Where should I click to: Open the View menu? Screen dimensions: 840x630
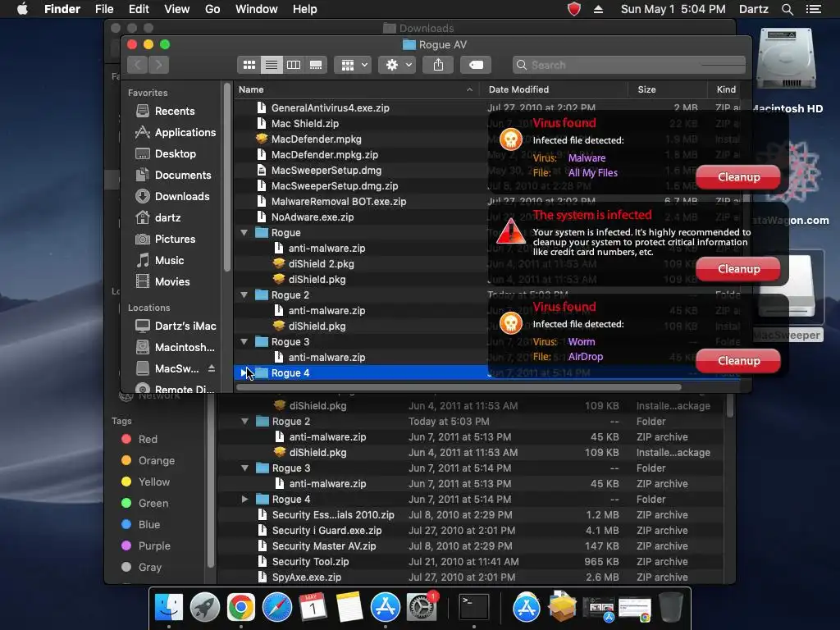click(x=177, y=9)
